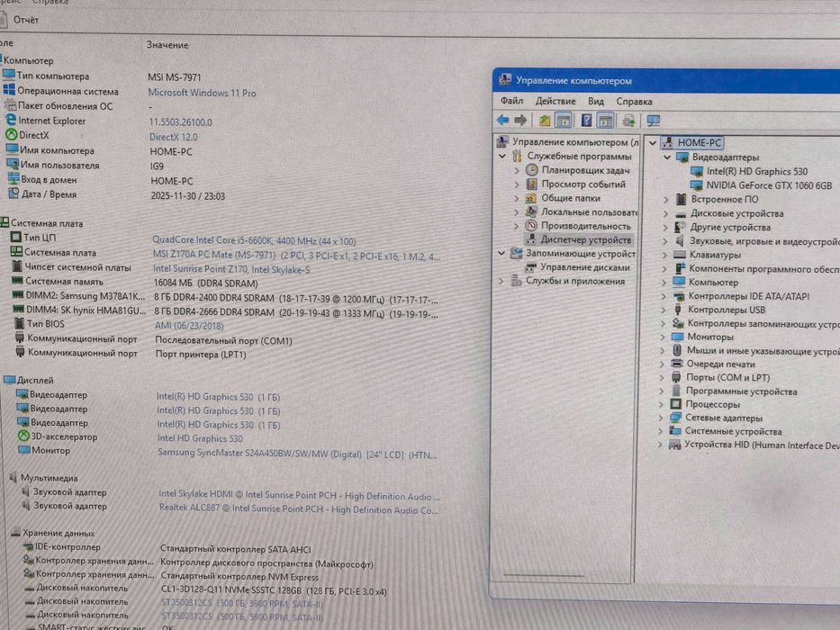This screenshot has height=630, width=840.
Task: Open the Файл menu
Action: [511, 101]
